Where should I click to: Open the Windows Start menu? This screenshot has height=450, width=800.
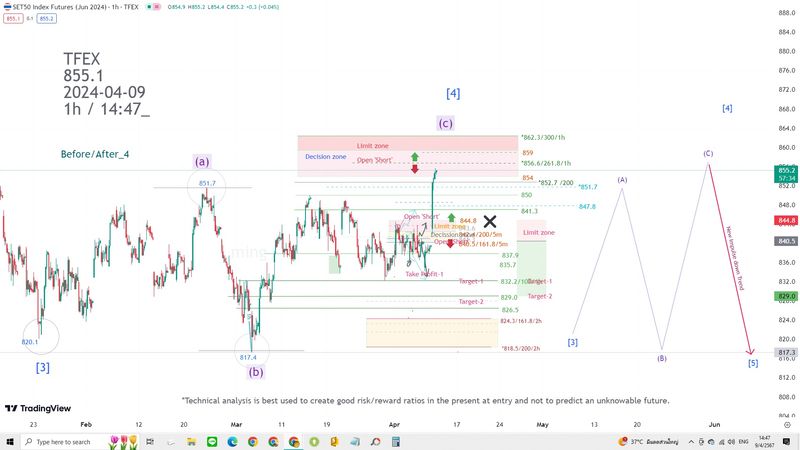click(x=8, y=441)
